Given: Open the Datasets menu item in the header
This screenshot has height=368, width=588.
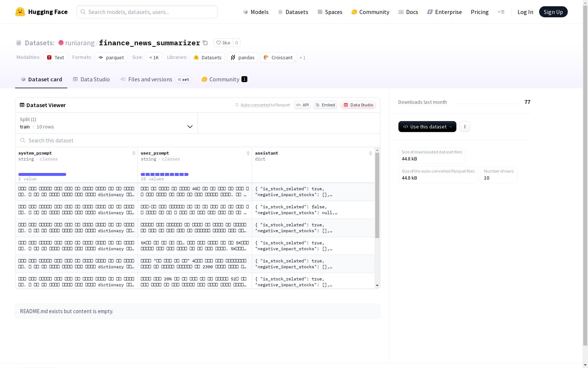Looking at the screenshot, I should coord(293,12).
